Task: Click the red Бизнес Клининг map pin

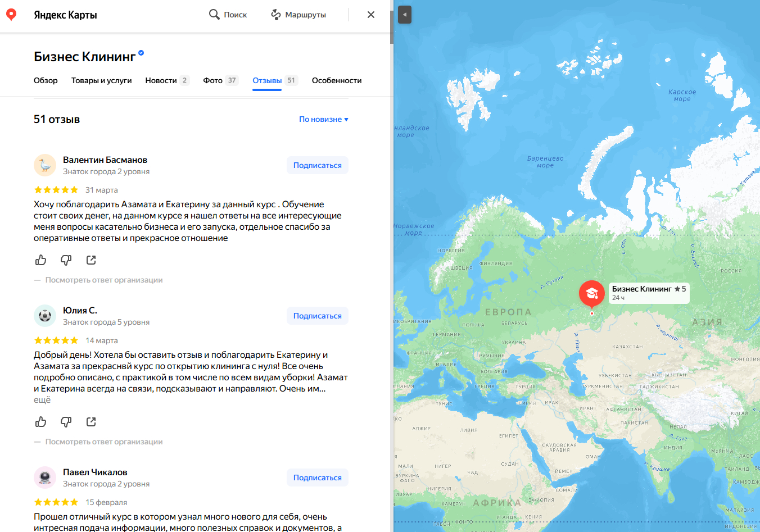Action: click(592, 294)
